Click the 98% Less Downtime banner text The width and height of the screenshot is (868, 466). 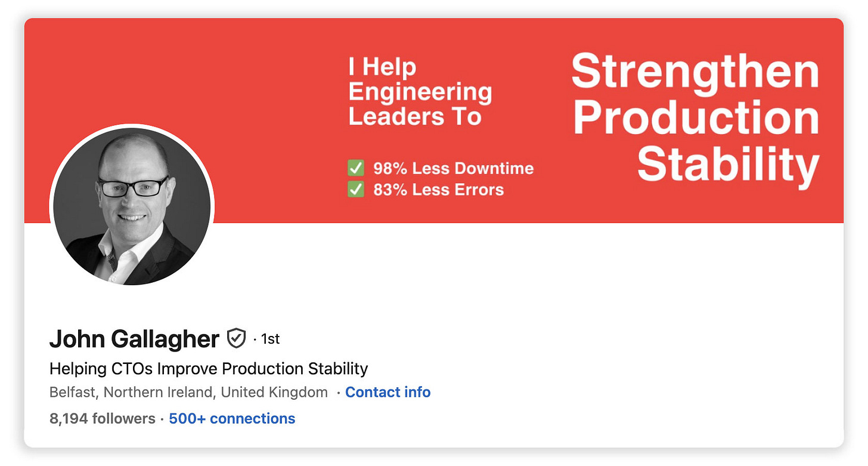click(x=454, y=168)
